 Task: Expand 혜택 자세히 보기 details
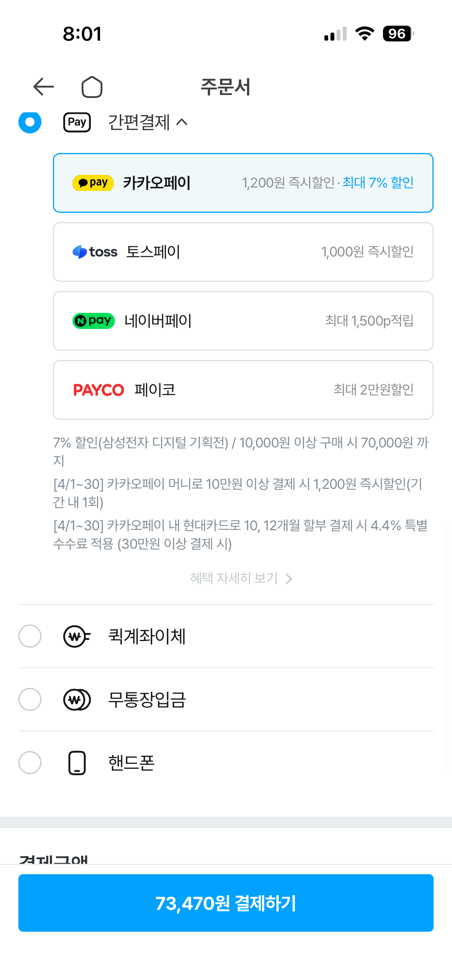[x=233, y=579]
